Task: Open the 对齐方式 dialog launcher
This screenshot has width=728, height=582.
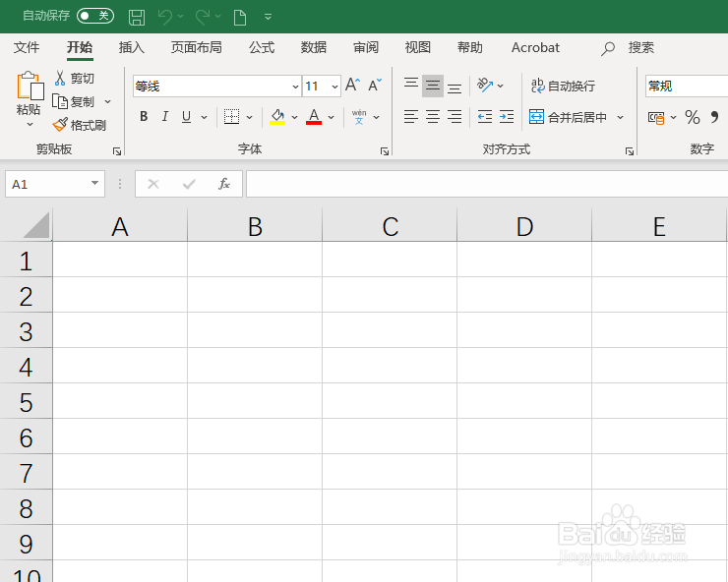Action: pos(629,151)
